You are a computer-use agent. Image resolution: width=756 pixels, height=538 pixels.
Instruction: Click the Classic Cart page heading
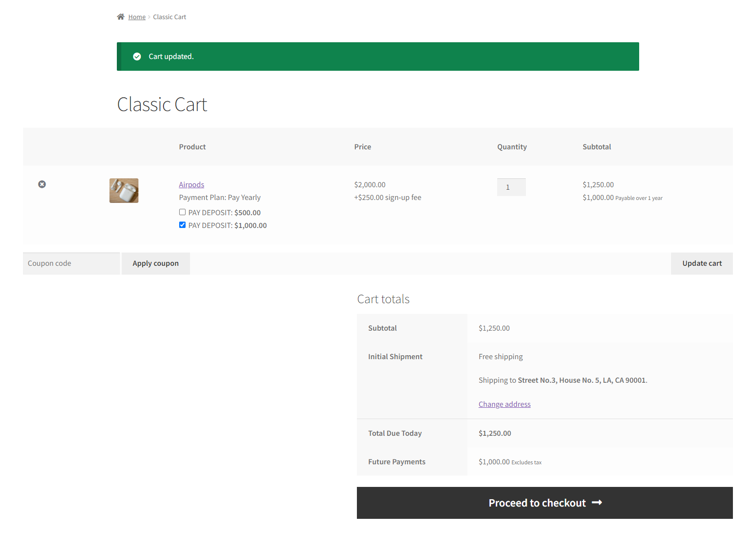pos(162,105)
